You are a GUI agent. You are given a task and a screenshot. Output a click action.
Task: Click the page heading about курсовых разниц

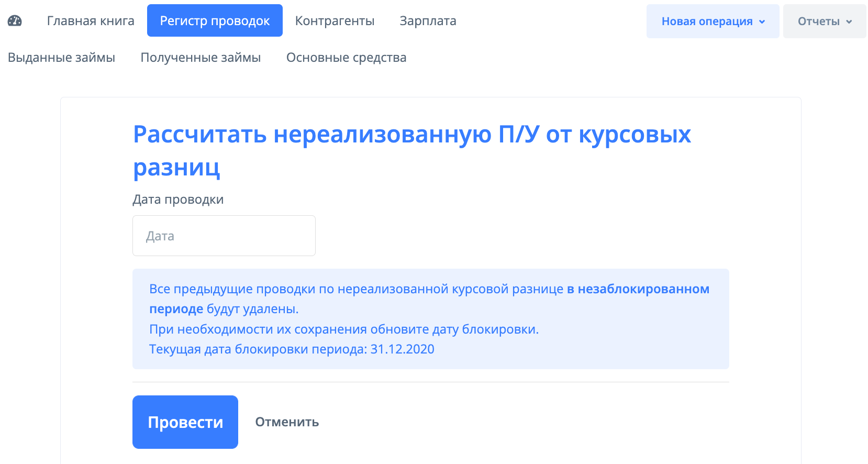point(412,151)
